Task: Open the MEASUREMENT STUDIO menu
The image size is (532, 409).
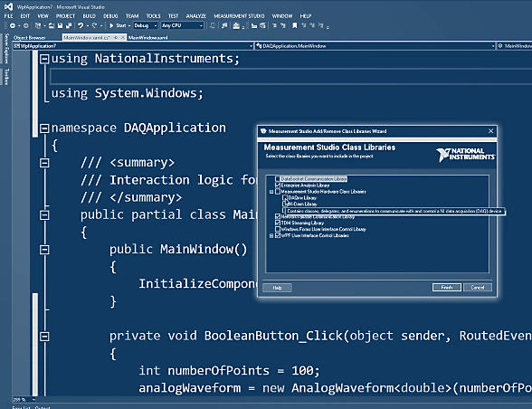Action: (x=239, y=16)
